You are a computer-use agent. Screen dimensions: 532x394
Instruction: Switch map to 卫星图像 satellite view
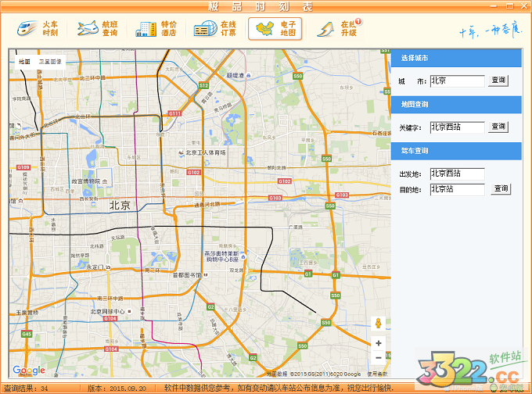click(x=50, y=62)
